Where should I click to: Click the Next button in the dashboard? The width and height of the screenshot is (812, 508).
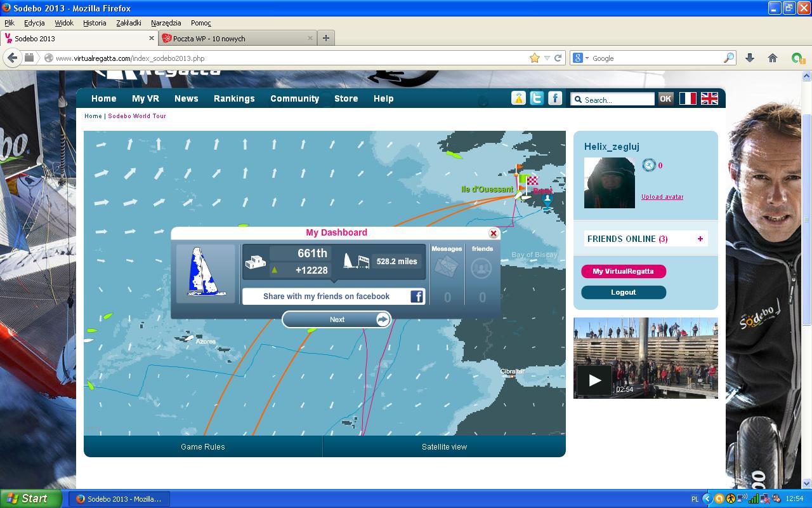[x=337, y=319]
